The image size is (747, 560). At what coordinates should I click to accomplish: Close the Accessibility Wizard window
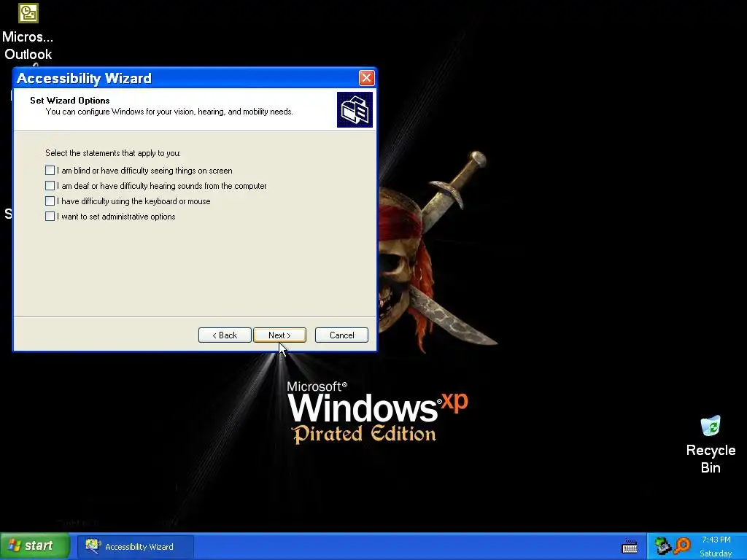(x=366, y=77)
